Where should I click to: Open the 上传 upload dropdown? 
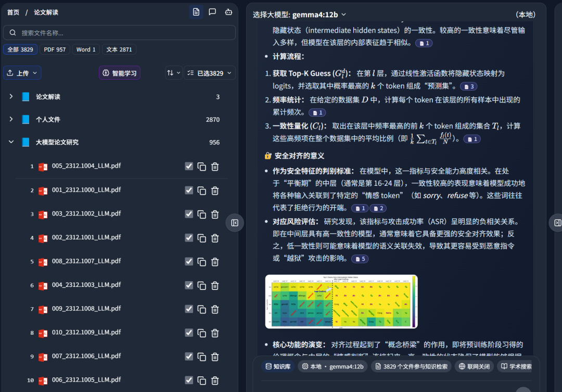click(x=22, y=73)
